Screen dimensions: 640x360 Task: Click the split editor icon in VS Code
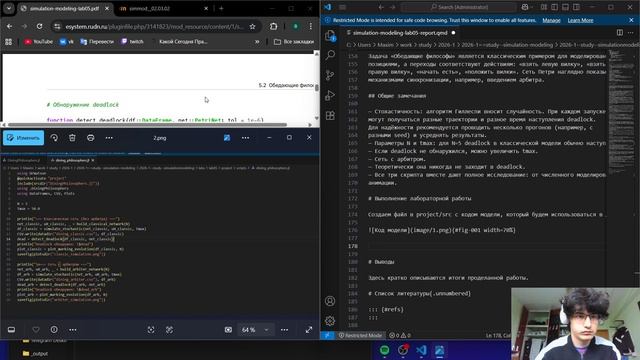pos(620,32)
